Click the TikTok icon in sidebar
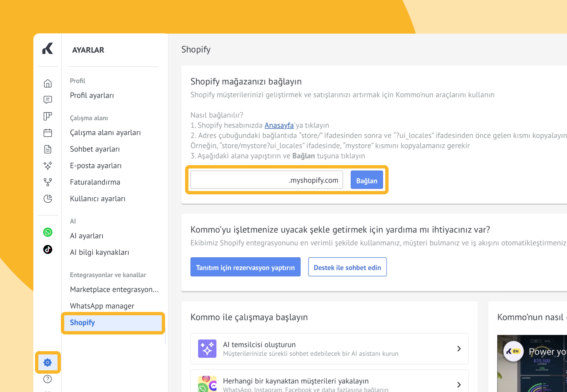The width and height of the screenshot is (567, 392). (48, 249)
